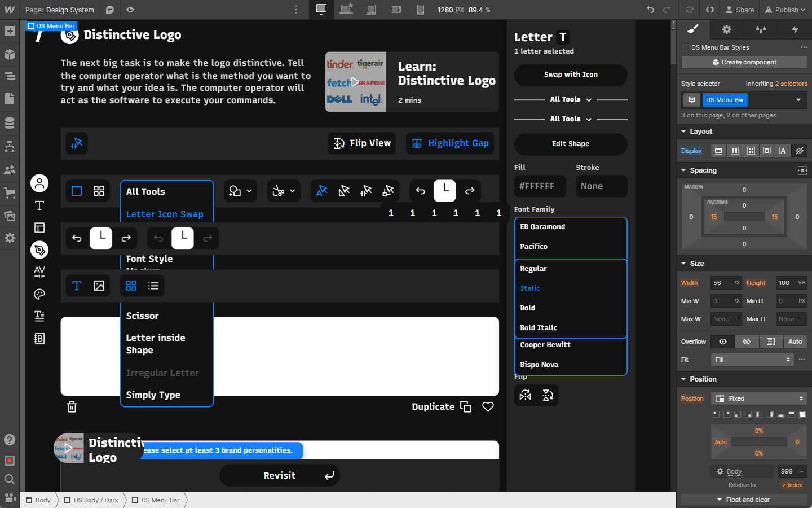Expand Float and clear section
The image size is (812, 508).
[x=744, y=500]
